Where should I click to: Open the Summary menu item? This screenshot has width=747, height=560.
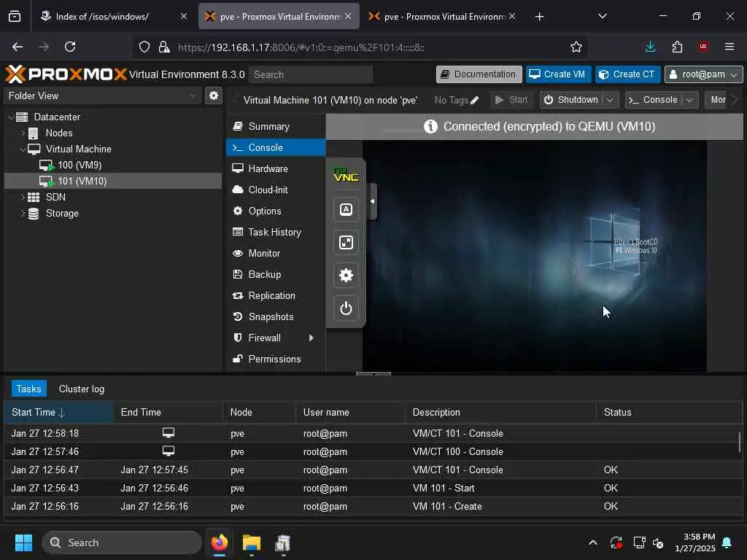click(x=276, y=127)
